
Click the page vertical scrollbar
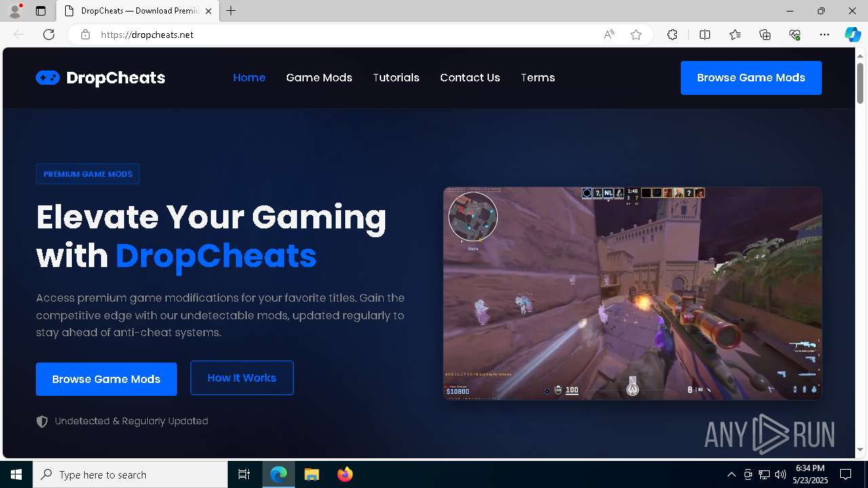pos(860,83)
